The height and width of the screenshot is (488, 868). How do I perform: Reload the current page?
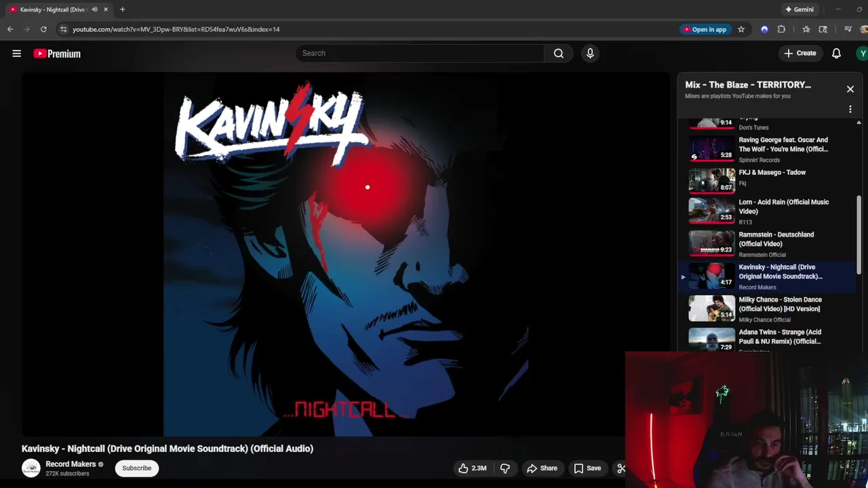point(43,29)
